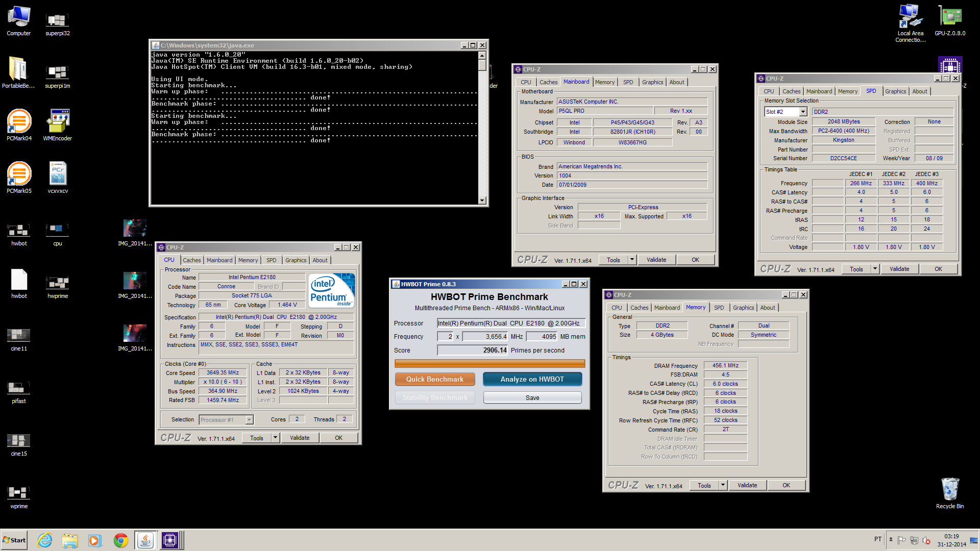
Task: Open the hwprime desktop icon
Action: [58, 287]
